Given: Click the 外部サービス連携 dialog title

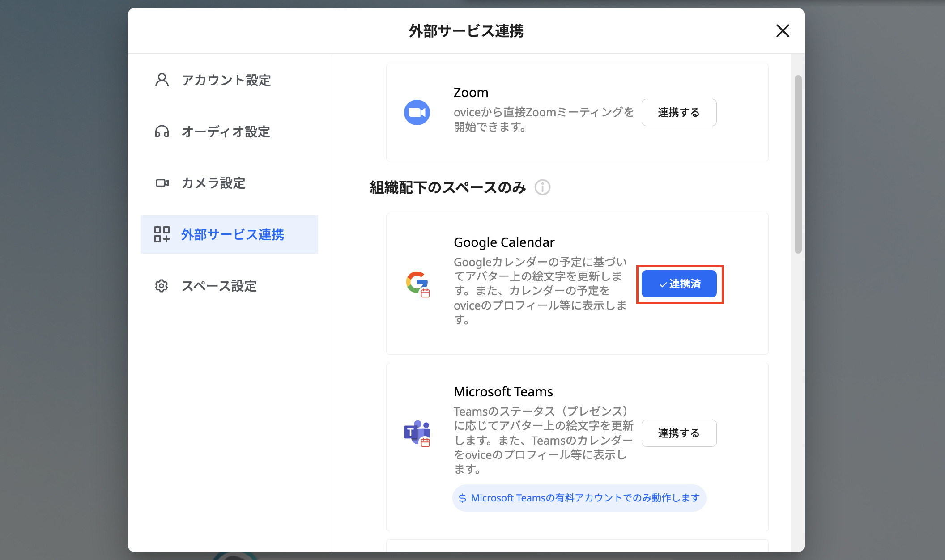Looking at the screenshot, I should 466,31.
